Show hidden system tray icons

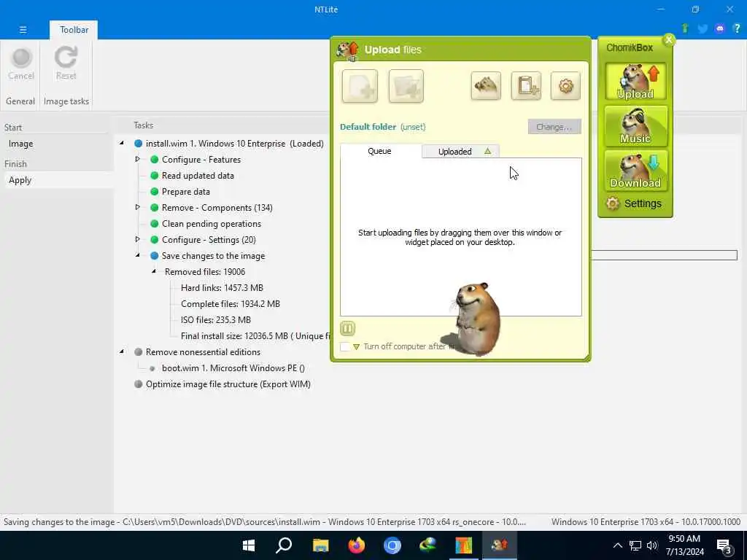point(617,545)
